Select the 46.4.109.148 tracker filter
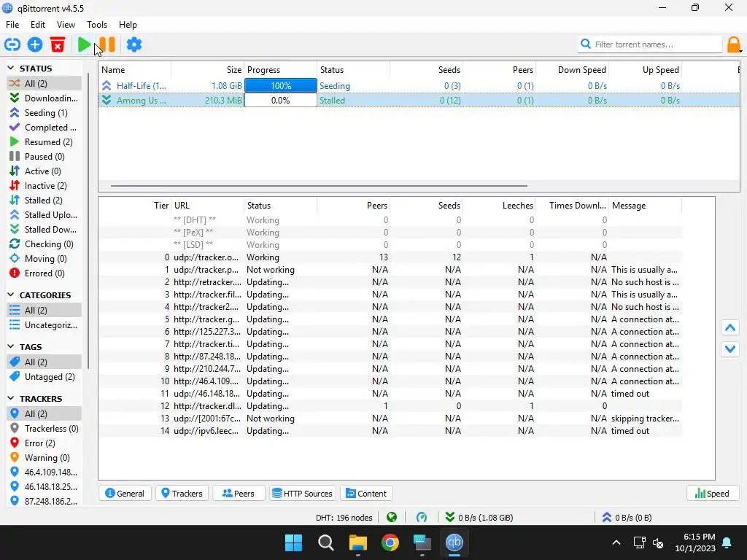 [44, 472]
